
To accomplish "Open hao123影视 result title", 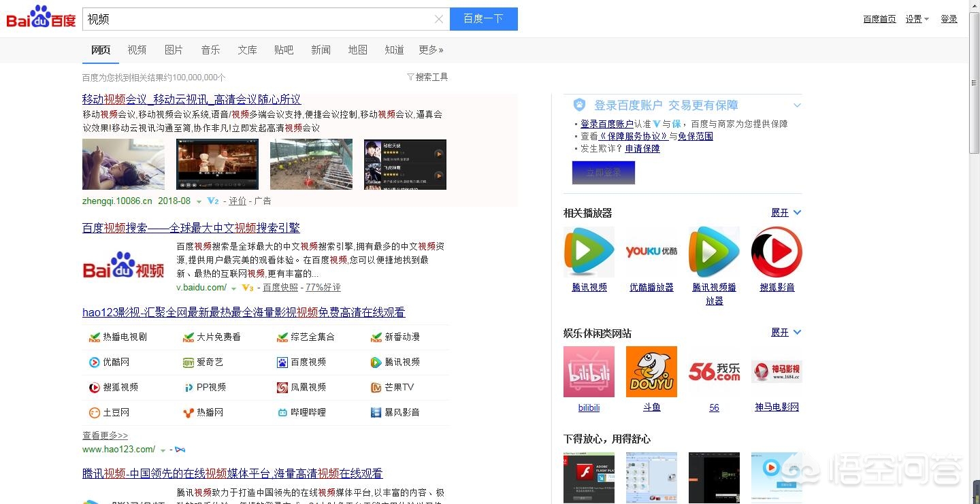I will [244, 312].
